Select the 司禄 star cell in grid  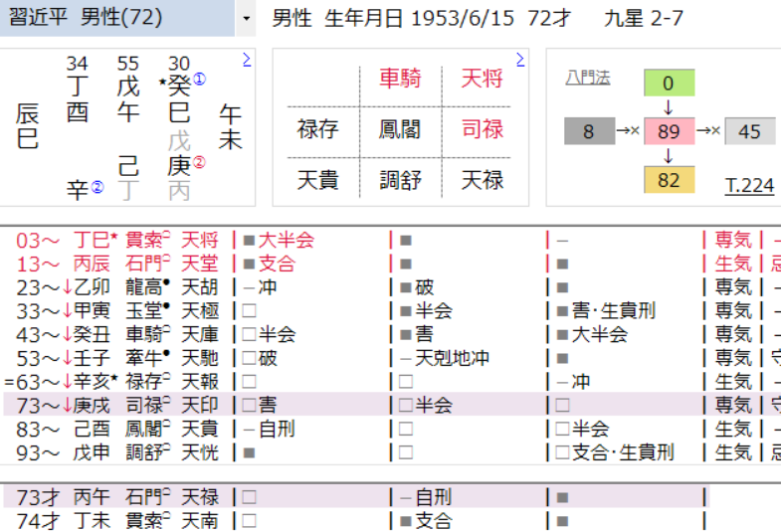482,129
